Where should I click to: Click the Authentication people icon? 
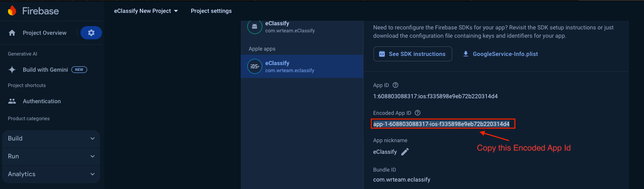coord(12,101)
